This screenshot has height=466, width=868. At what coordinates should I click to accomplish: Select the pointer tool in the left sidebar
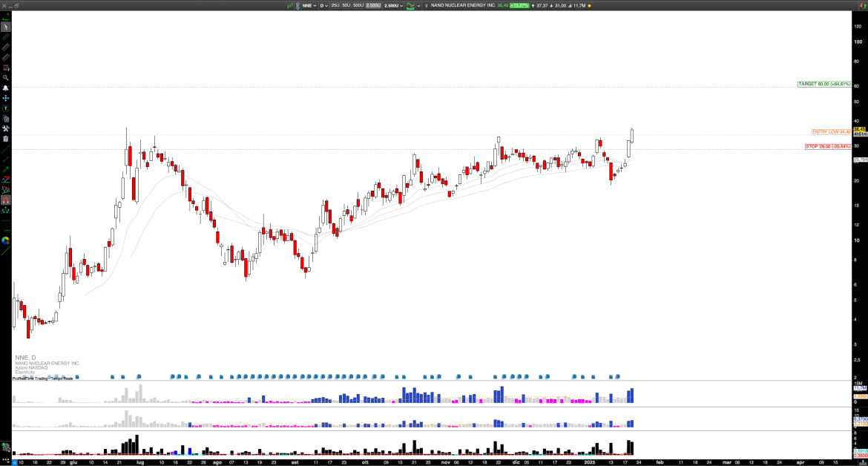pyautogui.click(x=4, y=27)
